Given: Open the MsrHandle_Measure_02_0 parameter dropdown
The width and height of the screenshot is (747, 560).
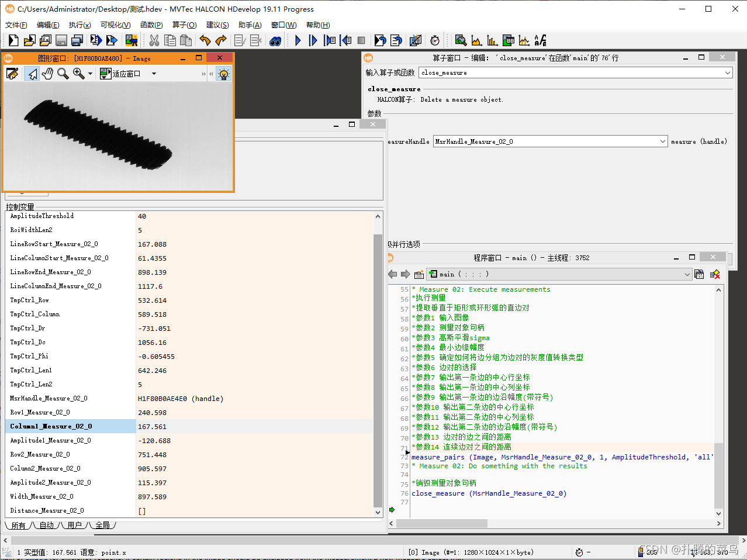Looking at the screenshot, I should point(662,141).
